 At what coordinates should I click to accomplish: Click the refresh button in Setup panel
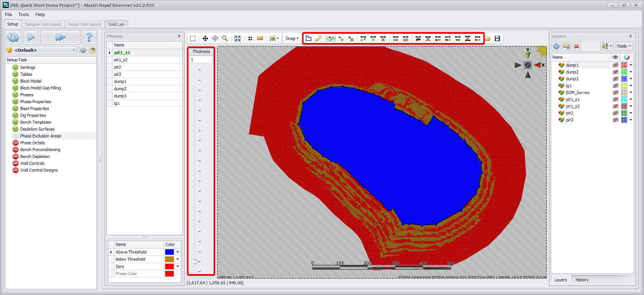pos(13,37)
